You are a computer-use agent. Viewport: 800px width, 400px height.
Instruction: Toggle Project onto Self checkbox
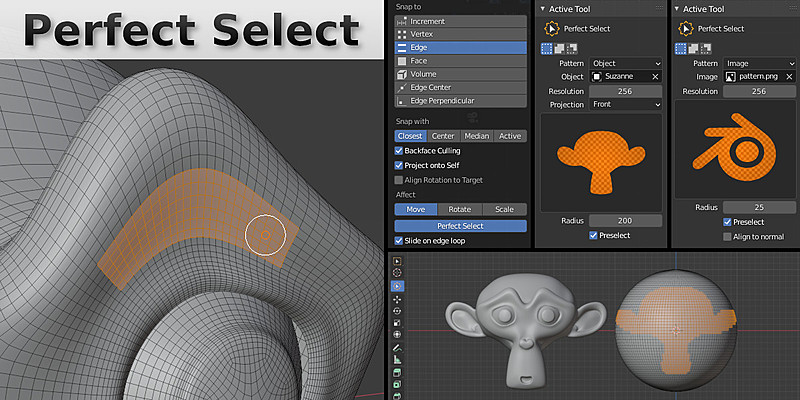(x=398, y=165)
